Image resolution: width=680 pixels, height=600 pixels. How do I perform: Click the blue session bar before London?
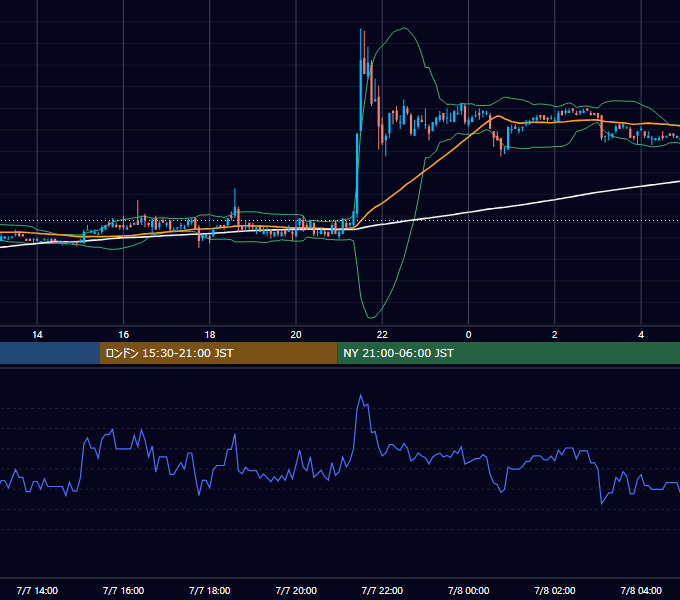(x=50, y=353)
